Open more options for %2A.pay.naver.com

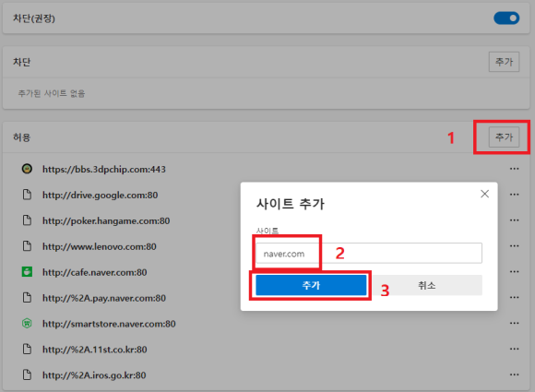pos(514,298)
